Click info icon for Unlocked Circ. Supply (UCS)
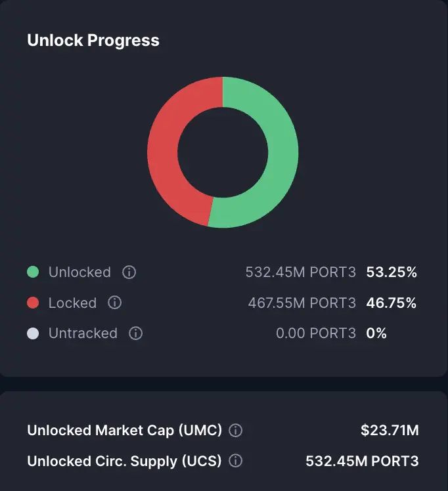 [236, 461]
